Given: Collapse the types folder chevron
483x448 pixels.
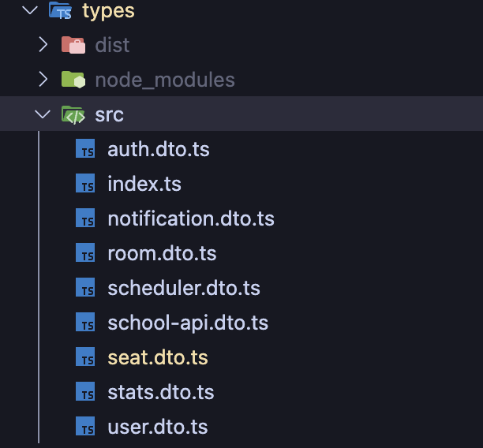Looking at the screenshot, I should pos(30,10).
